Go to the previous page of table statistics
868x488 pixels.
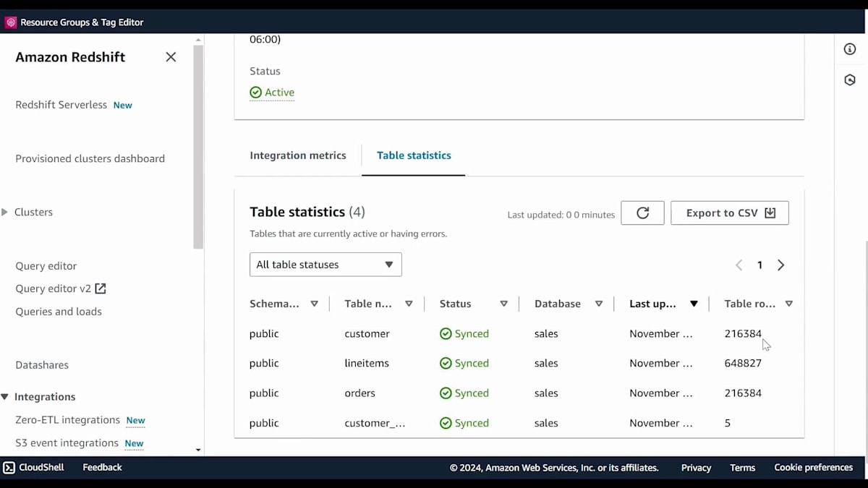739,265
